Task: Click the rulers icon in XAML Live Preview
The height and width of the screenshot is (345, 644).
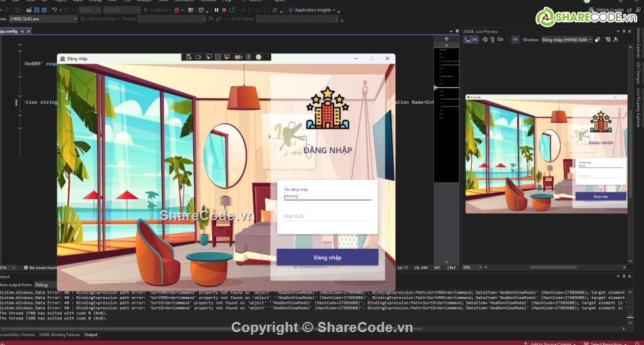Action: pos(500,40)
